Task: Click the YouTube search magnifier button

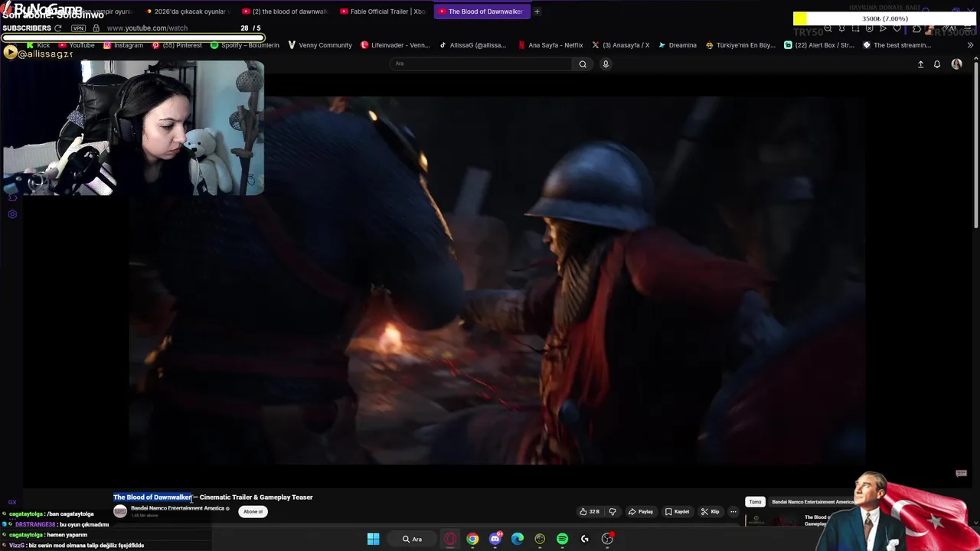Action: [x=583, y=64]
